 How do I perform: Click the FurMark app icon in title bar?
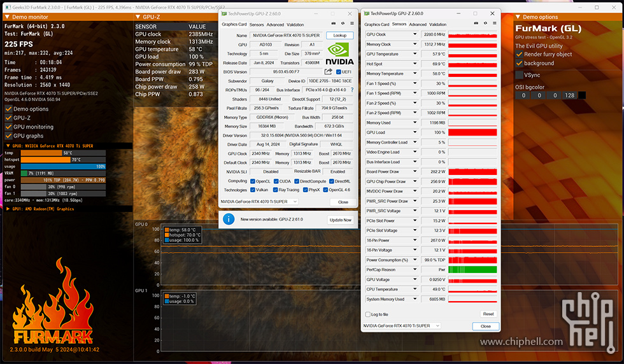tap(8, 7)
